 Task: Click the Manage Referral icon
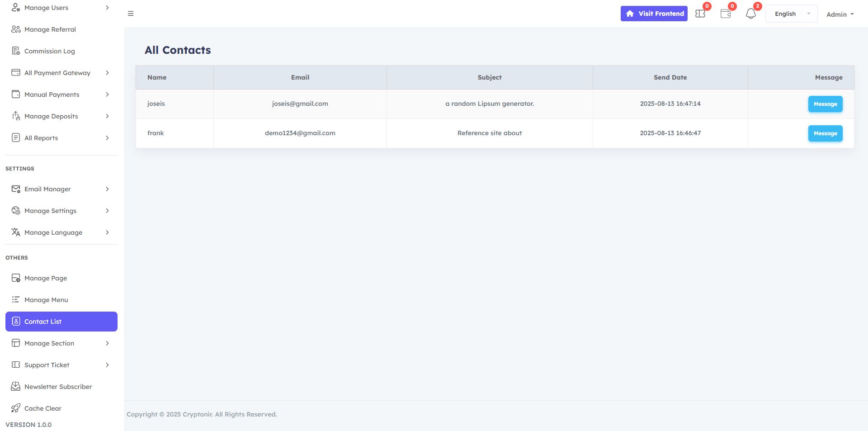click(16, 29)
